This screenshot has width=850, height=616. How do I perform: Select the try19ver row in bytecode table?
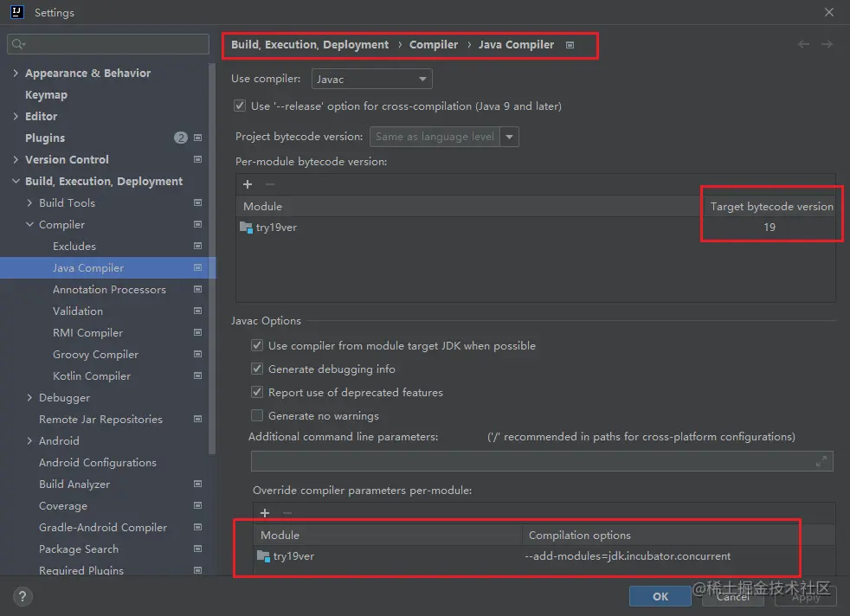536,227
